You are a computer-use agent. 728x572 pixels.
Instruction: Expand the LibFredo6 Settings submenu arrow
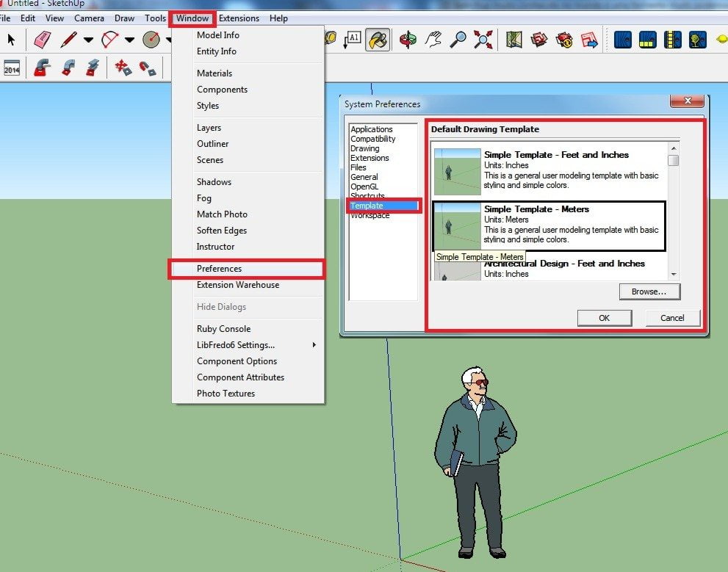click(x=314, y=344)
